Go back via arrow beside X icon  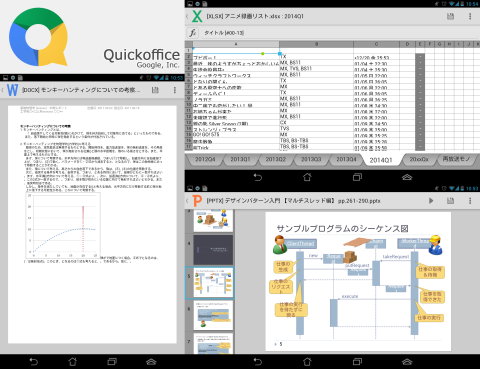click(x=187, y=16)
